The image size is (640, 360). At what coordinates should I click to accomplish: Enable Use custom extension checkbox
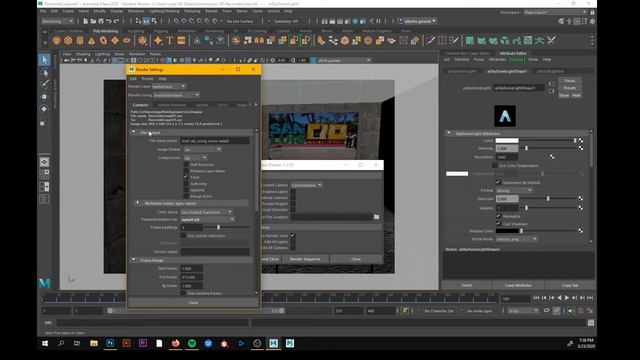(183, 236)
